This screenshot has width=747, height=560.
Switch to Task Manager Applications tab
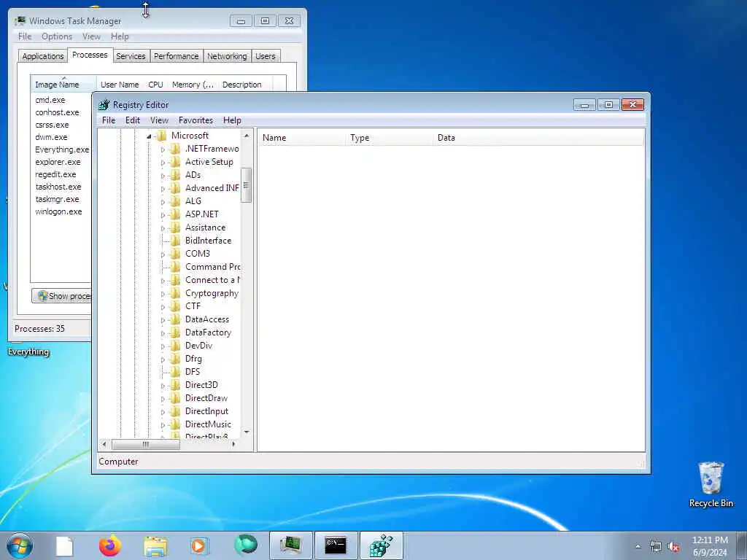pos(43,56)
